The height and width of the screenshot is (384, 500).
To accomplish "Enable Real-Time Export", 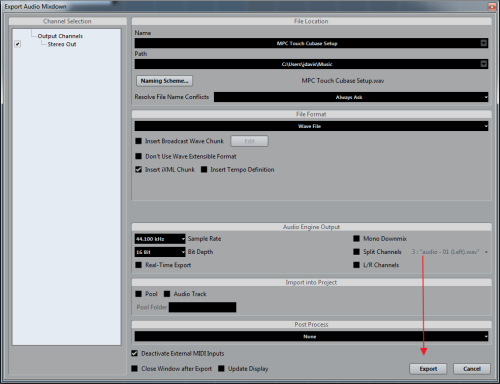I will [138, 265].
